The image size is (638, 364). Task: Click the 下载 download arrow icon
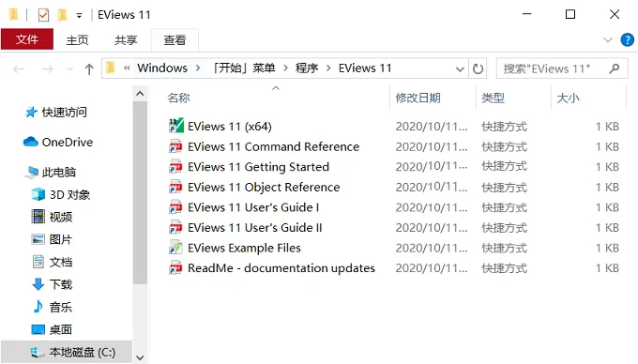(x=38, y=284)
